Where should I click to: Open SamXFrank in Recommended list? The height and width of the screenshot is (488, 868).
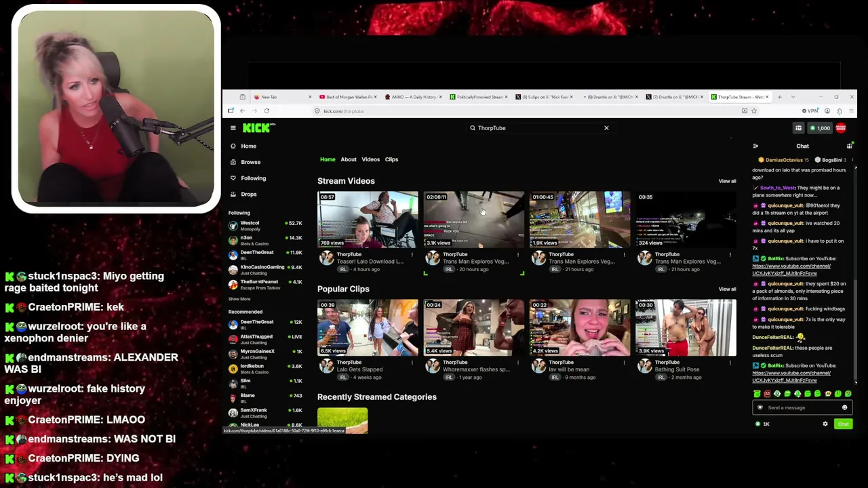coord(265,413)
